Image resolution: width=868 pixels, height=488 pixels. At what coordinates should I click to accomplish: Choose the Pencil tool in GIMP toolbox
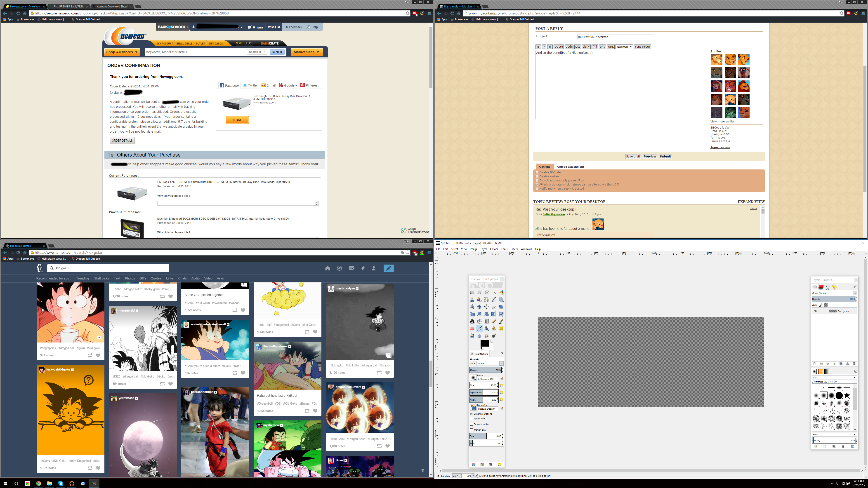(494, 321)
